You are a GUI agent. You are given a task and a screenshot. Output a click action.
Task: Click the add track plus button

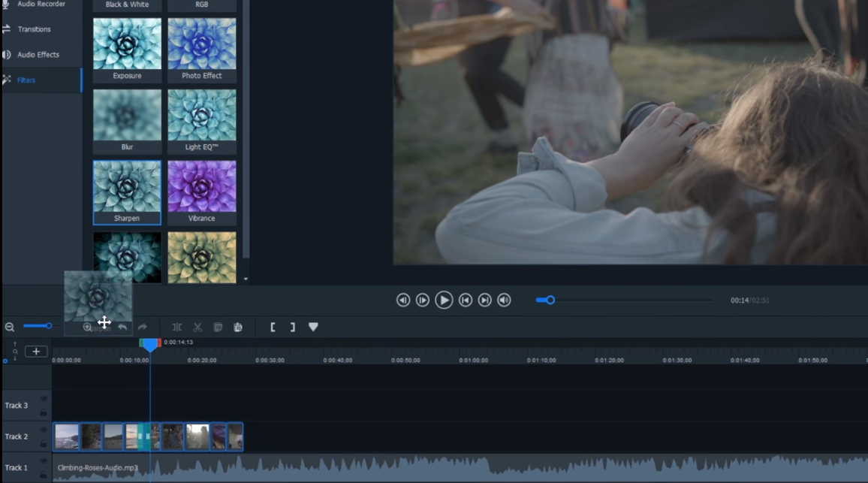[x=36, y=352]
